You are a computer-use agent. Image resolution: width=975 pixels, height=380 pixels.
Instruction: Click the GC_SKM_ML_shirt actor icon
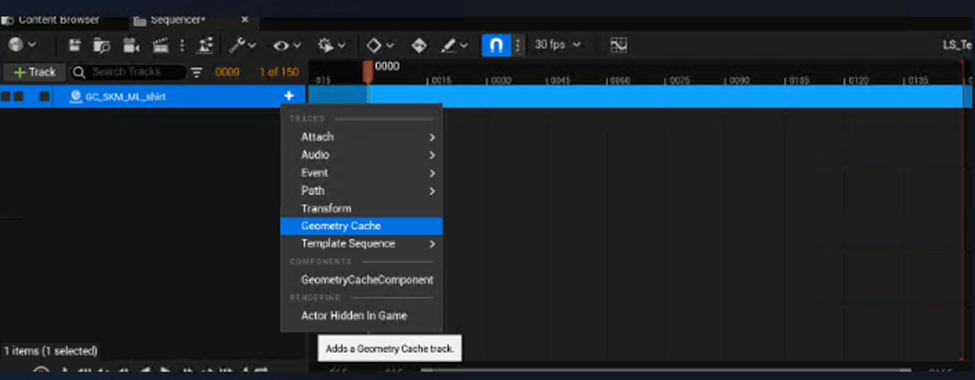tap(76, 96)
